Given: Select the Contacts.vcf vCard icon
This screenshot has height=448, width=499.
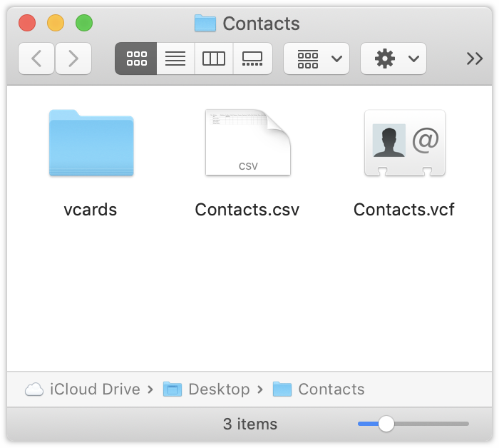Looking at the screenshot, I should click(404, 143).
